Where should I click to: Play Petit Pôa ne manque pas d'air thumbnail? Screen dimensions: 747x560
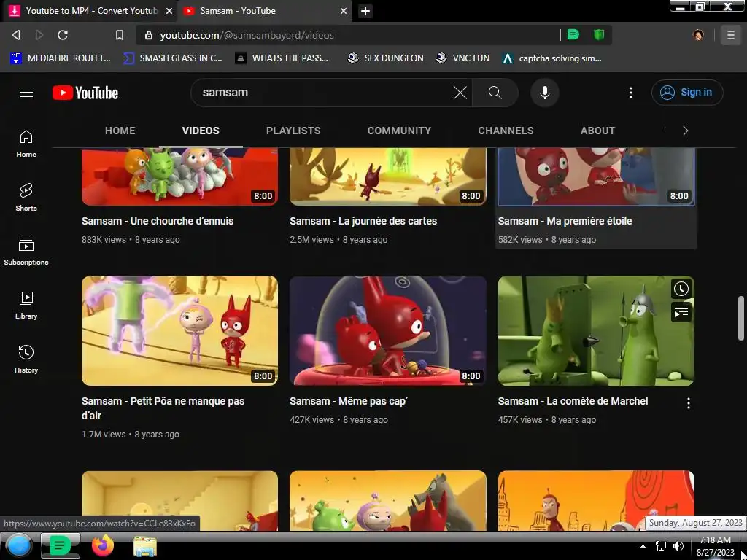(179, 330)
